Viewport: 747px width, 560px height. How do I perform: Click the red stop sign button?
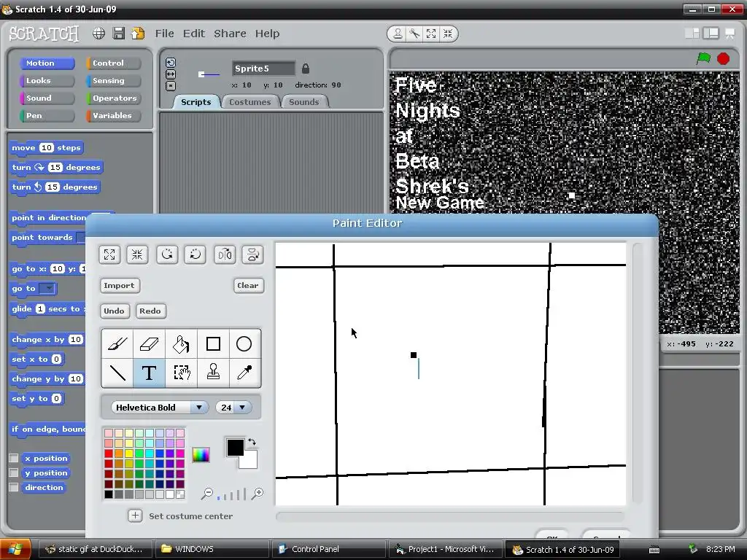723,58
